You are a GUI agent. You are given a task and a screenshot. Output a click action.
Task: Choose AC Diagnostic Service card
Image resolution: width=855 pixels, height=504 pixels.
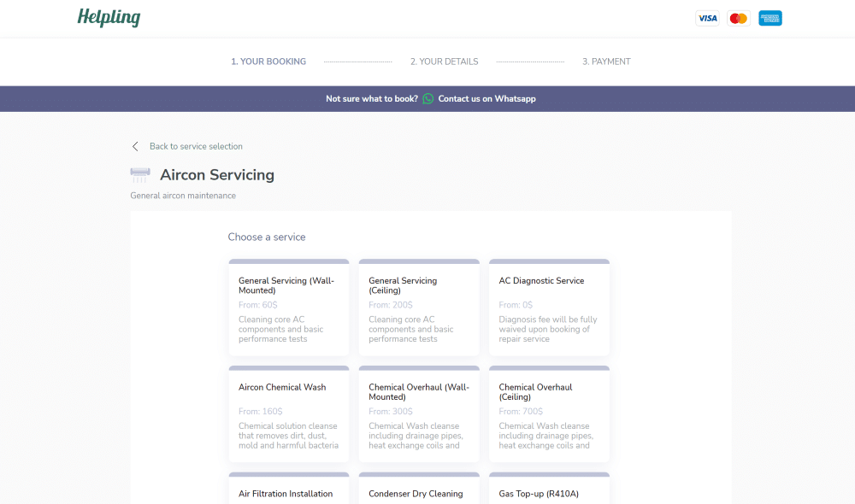(549, 308)
